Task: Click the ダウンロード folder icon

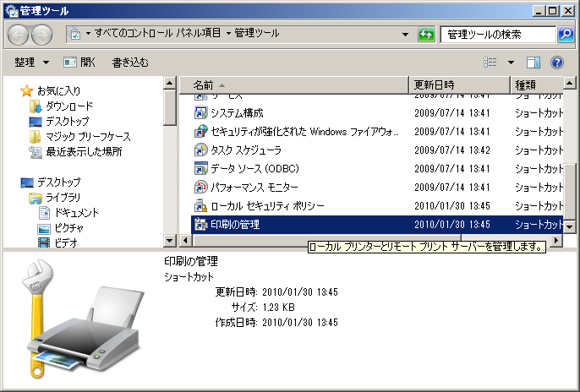Action: tap(36, 106)
